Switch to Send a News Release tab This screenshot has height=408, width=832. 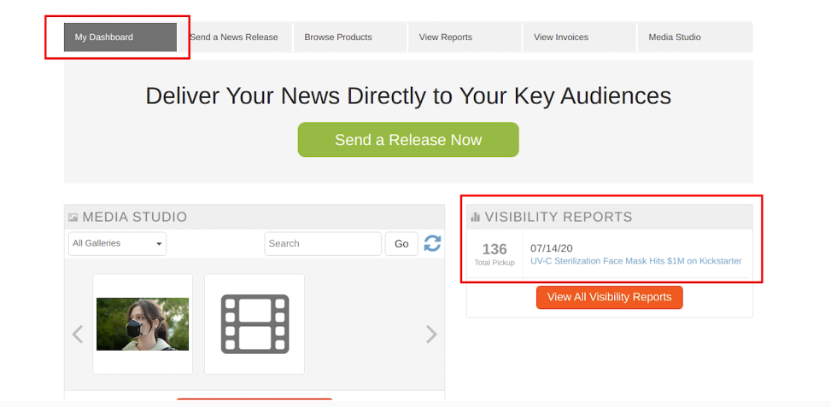[x=234, y=37]
